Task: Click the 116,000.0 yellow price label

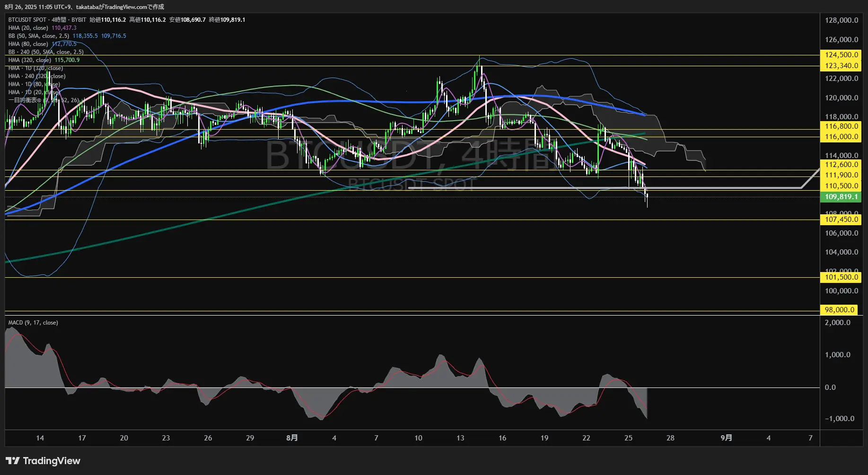Action: (x=841, y=137)
